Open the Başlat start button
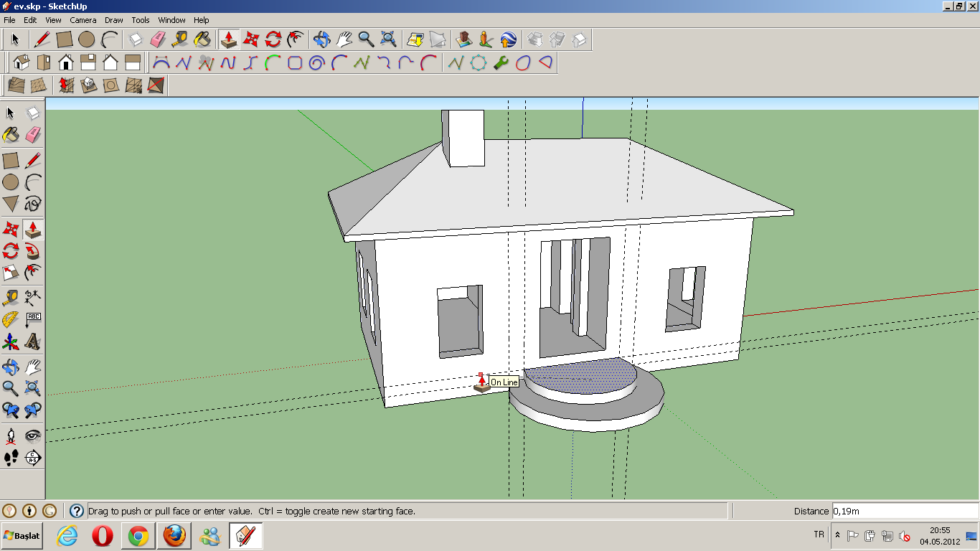The image size is (980, 551). [22, 536]
